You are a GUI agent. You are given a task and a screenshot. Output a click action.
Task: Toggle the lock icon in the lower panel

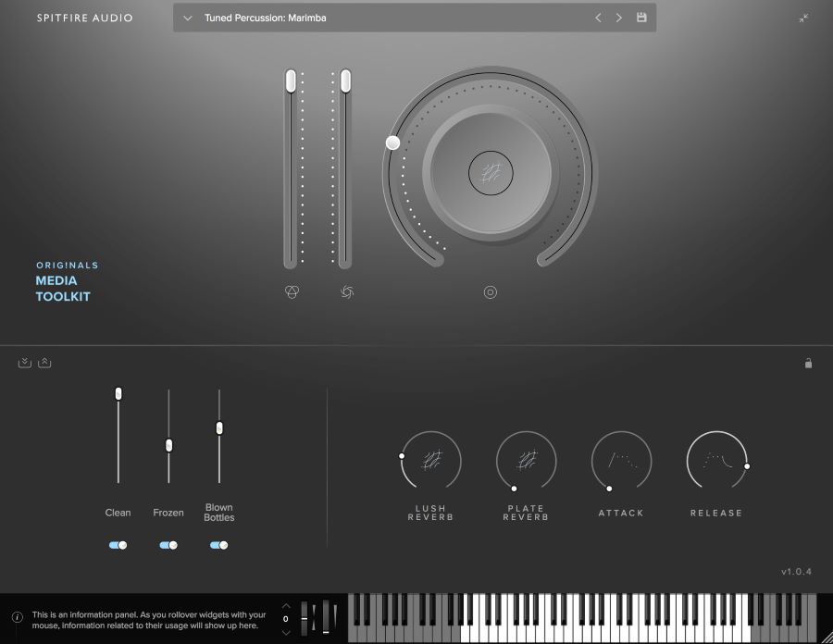coord(808,363)
